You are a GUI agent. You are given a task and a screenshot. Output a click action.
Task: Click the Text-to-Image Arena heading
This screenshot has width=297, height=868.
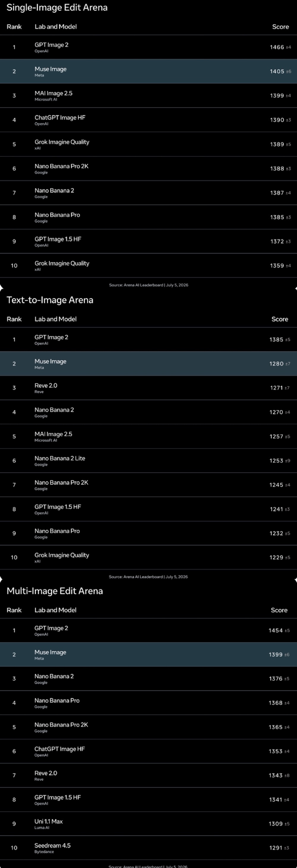(x=50, y=300)
